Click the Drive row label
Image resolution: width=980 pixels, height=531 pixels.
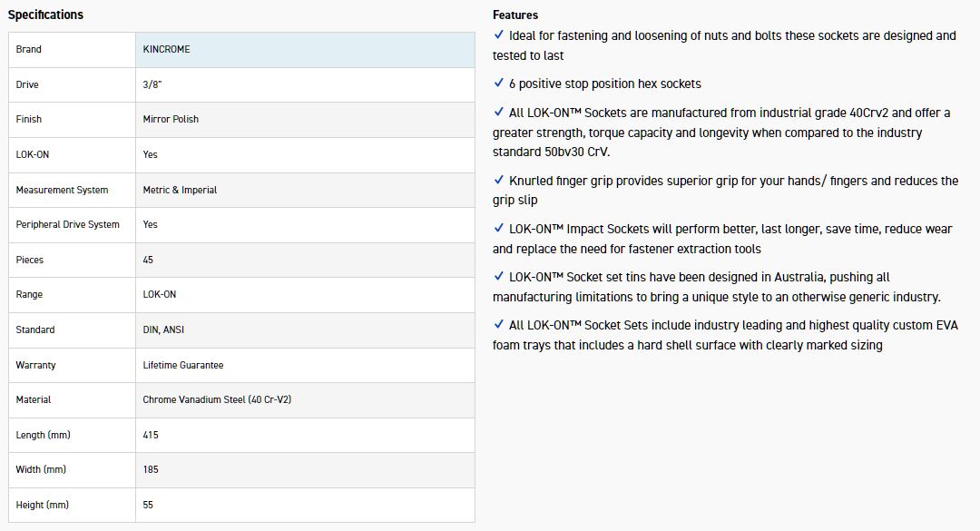27,84
